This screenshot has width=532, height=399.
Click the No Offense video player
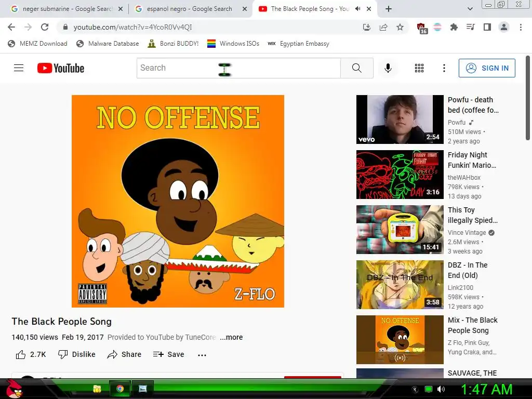click(x=178, y=201)
